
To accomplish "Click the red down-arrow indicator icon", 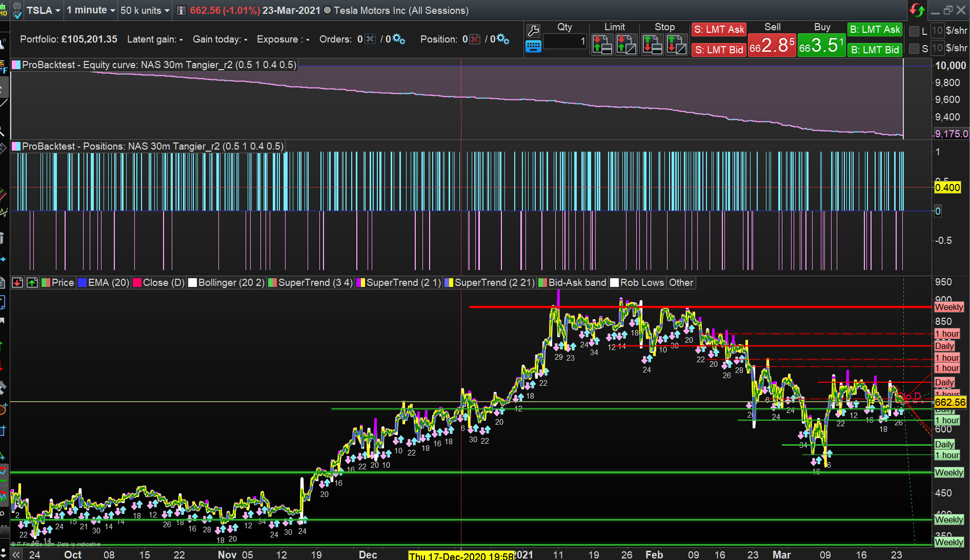I will 17,283.
